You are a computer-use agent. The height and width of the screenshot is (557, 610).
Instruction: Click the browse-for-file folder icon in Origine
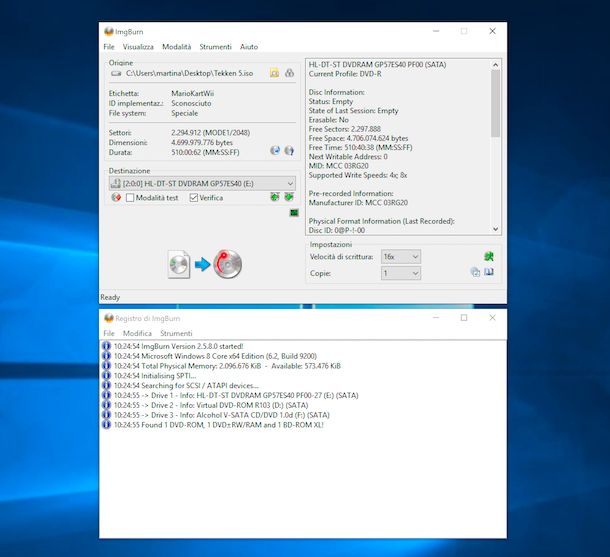click(x=274, y=73)
